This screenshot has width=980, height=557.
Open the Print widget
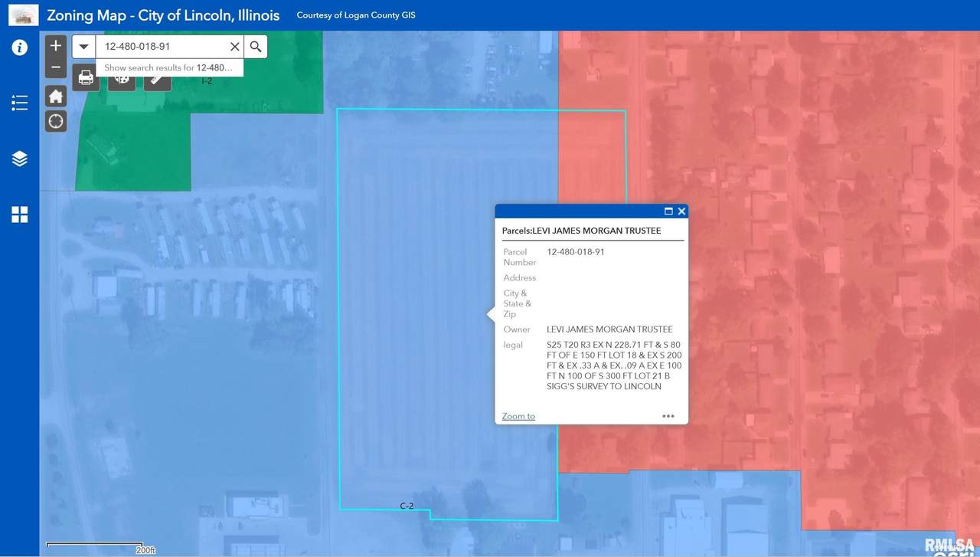point(86,77)
